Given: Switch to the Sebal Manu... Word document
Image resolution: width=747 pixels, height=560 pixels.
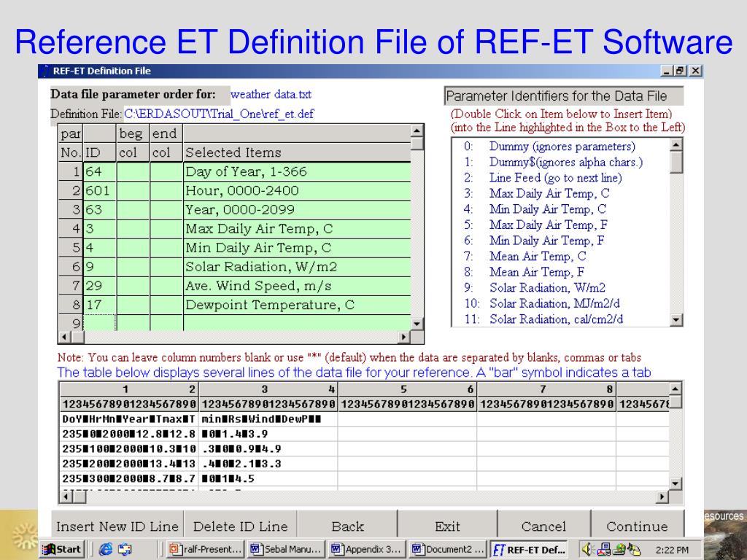Looking at the screenshot, I should [x=286, y=549].
